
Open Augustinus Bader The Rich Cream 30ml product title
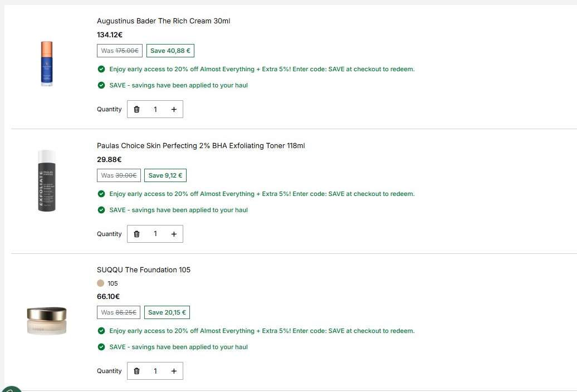[163, 21]
